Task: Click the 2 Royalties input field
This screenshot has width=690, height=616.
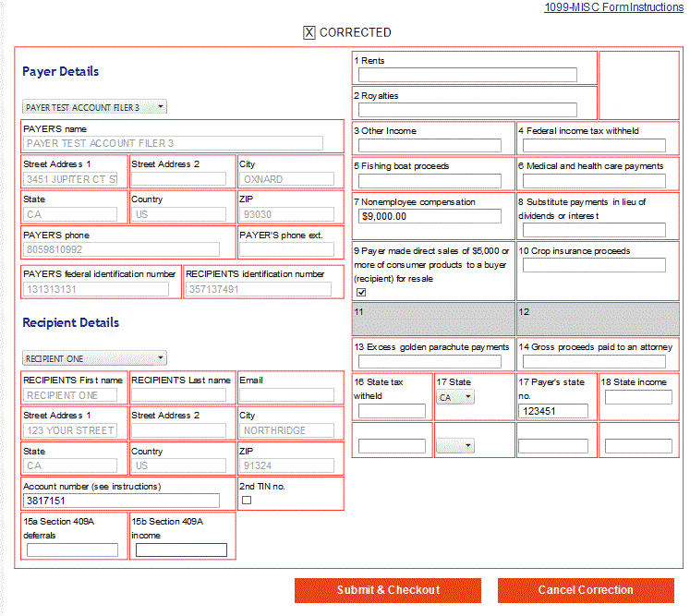Action: [x=467, y=110]
